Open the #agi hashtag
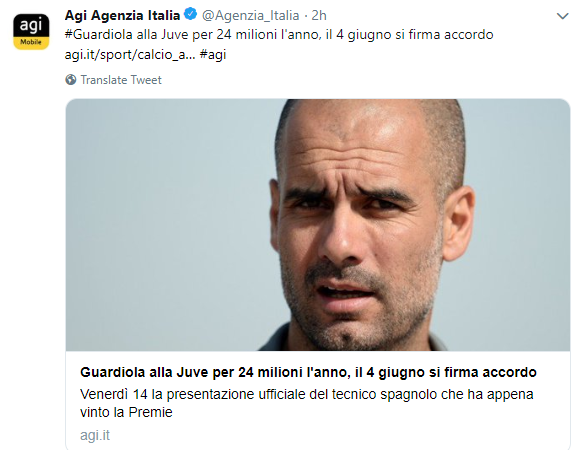This screenshot has height=450, width=576. coord(213,54)
